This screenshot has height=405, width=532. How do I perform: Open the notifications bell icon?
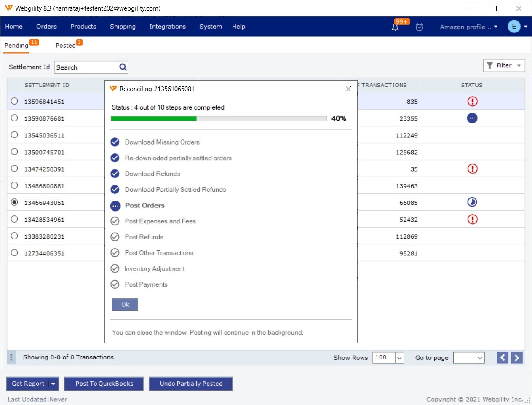click(x=395, y=27)
